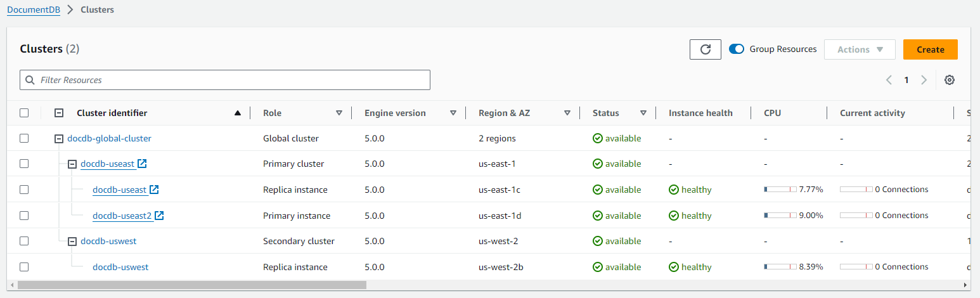980x298 pixels.
Task: Collapse the docdb-uswest secondary cluster node
Action: click(72, 241)
